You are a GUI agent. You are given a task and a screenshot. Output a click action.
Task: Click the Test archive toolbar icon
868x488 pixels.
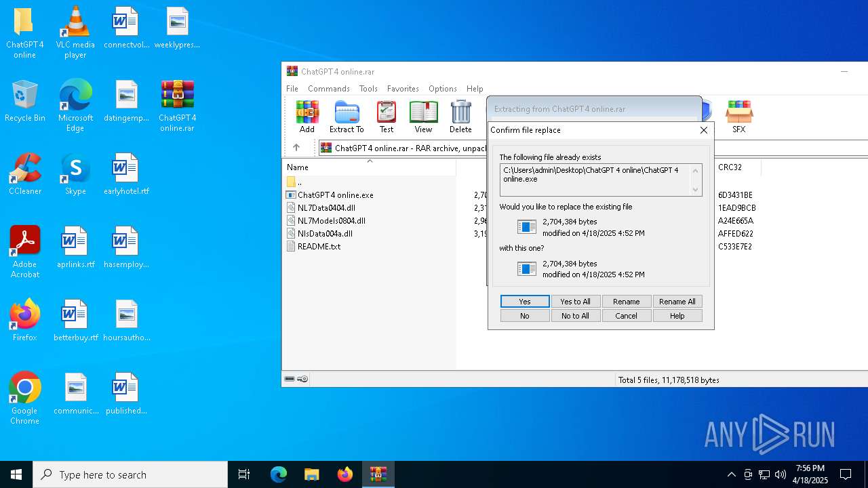[x=387, y=117]
